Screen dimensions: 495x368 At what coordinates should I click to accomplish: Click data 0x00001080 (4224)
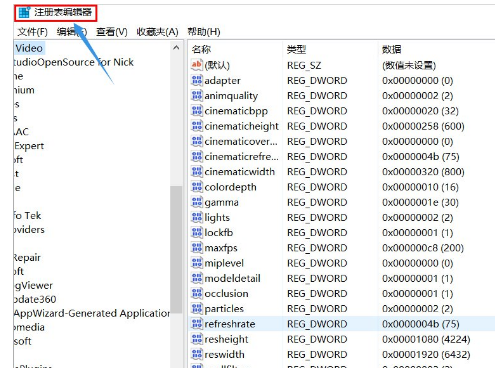(x=426, y=339)
